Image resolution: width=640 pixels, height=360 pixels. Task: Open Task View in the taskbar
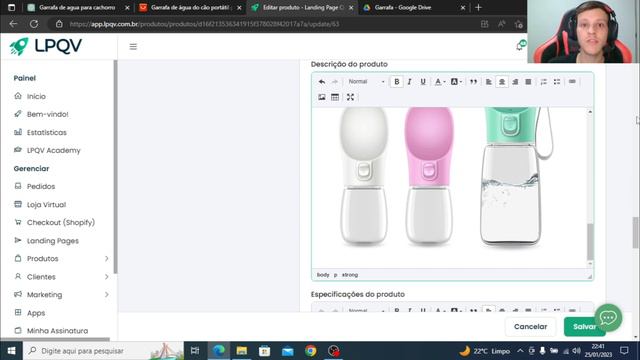click(195, 351)
